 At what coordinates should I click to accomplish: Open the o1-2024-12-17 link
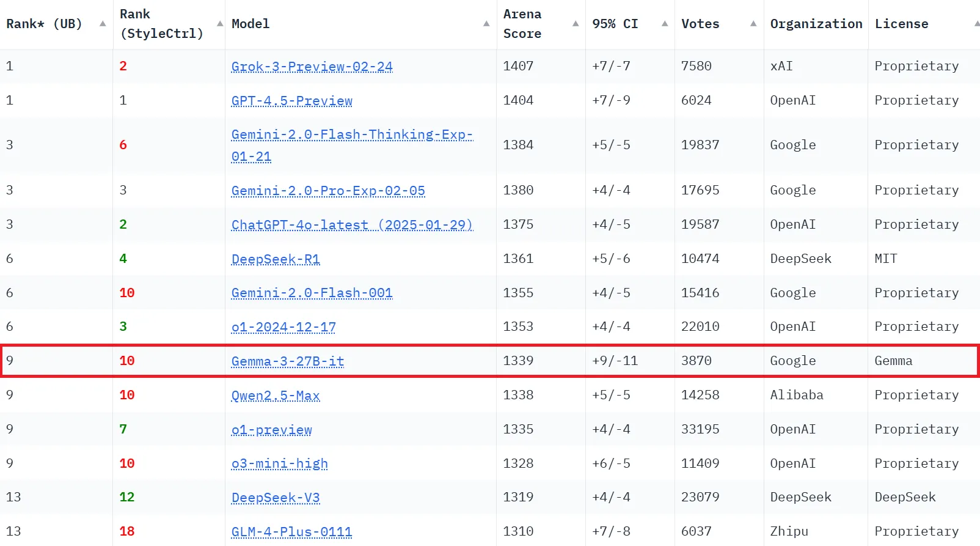(283, 326)
